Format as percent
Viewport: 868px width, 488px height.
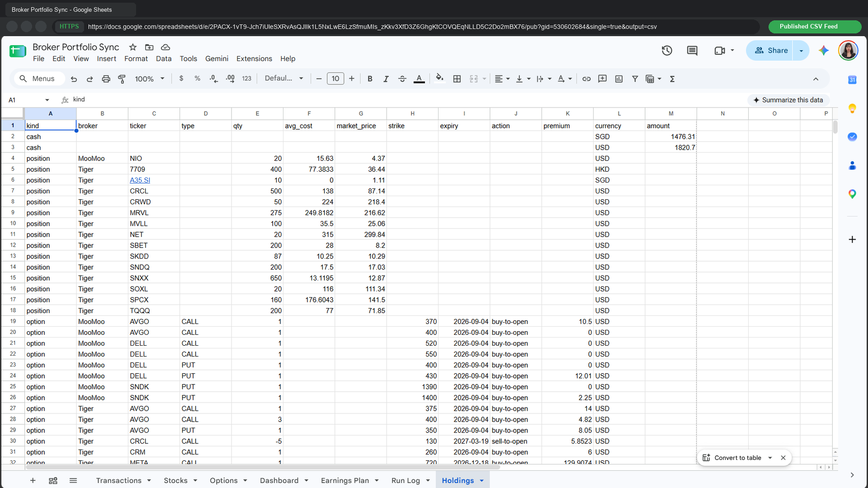tap(197, 79)
